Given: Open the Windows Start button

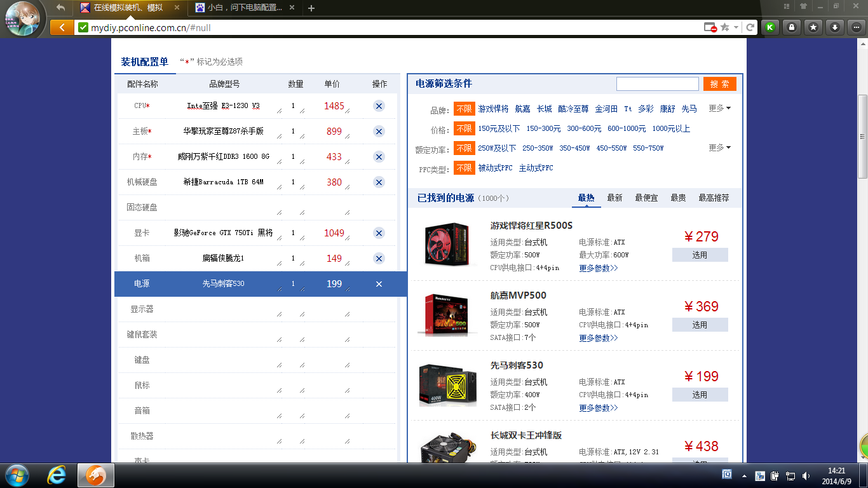Looking at the screenshot, I should point(17,475).
